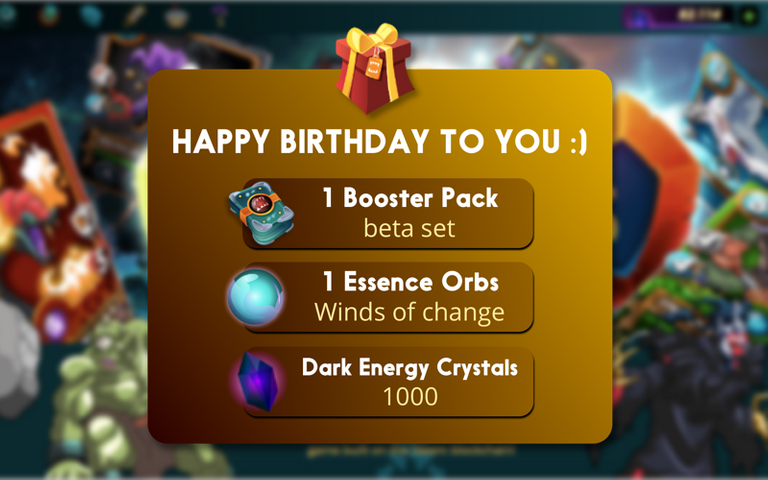The width and height of the screenshot is (768, 480).
Task: Click the blurred cupcake-shaped icon in top bar
Action: coord(176,17)
